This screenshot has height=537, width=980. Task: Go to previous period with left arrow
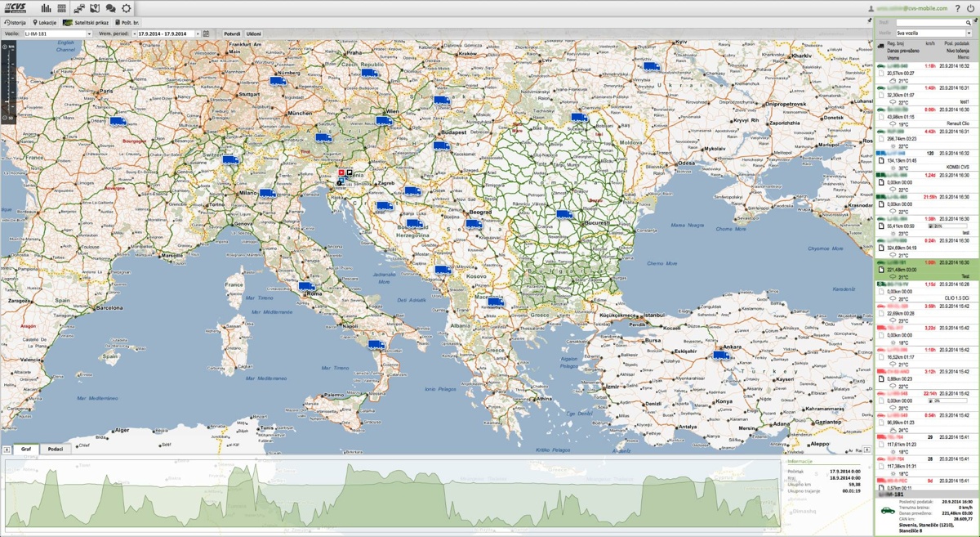(x=135, y=34)
